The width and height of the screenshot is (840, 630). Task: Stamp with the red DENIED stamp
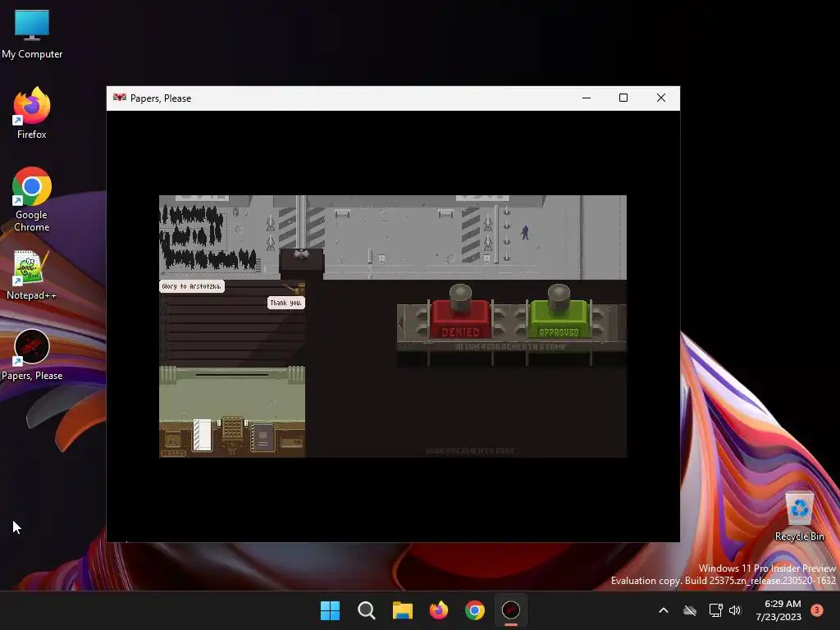[x=460, y=313]
